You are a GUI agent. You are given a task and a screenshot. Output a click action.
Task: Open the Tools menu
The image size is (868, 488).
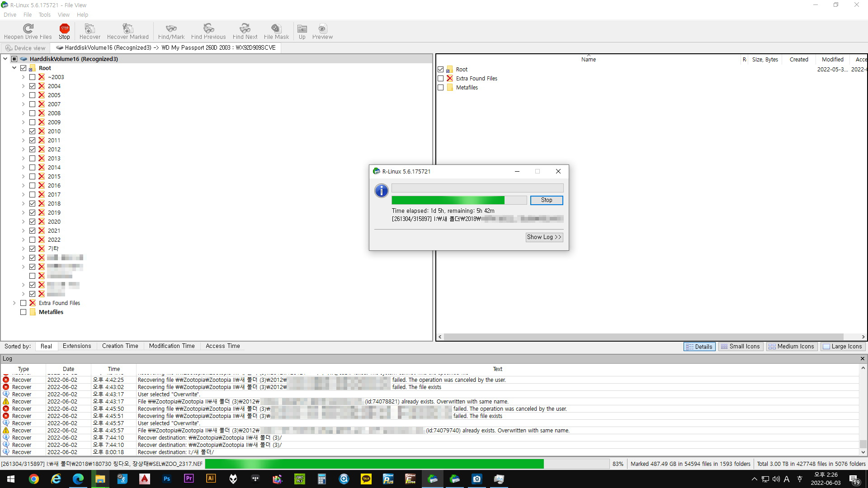pyautogui.click(x=44, y=15)
